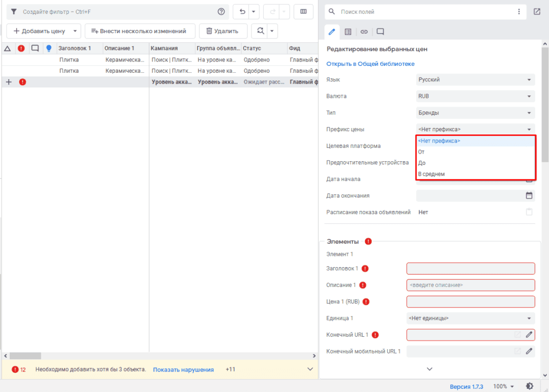This screenshot has height=392, width=549.
Task: Focus the Создайте фильтр input field
Action: click(x=117, y=12)
